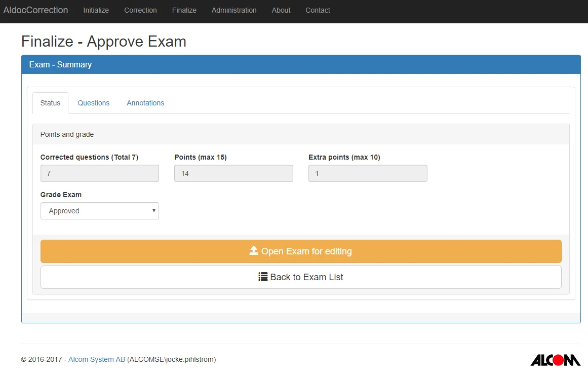Click the upload icon on Open Exam button

pos(254,251)
